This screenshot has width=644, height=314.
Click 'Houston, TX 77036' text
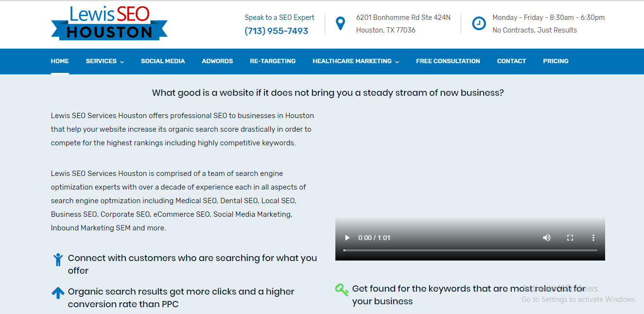(386, 30)
